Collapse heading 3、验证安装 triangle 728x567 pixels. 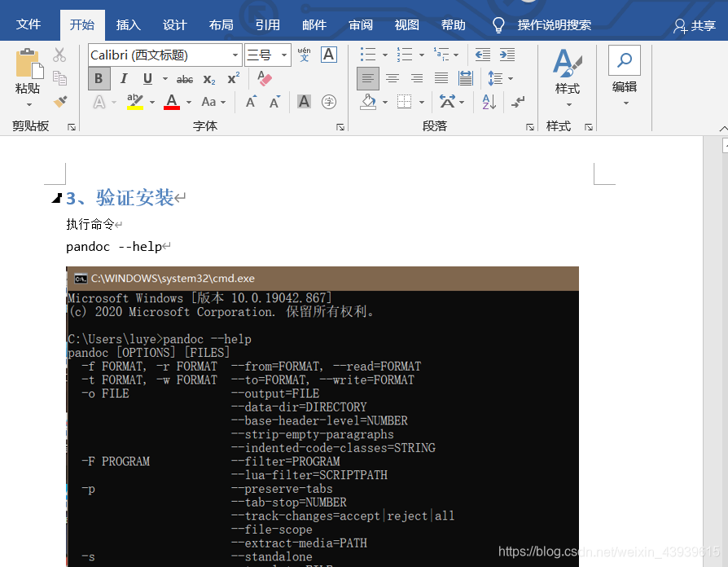pyautogui.click(x=57, y=199)
